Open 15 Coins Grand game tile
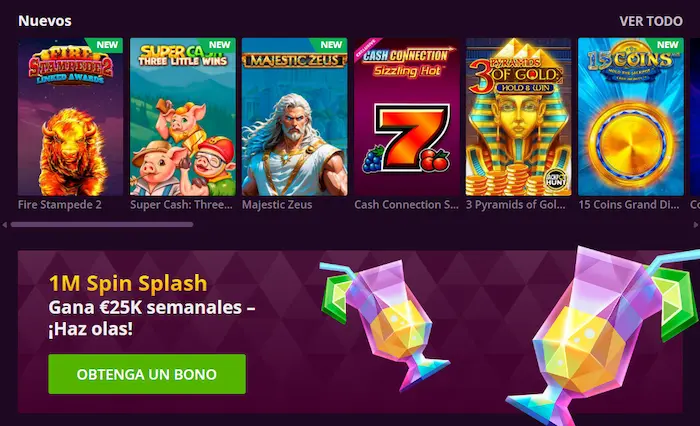The width and height of the screenshot is (700, 426). (x=630, y=117)
